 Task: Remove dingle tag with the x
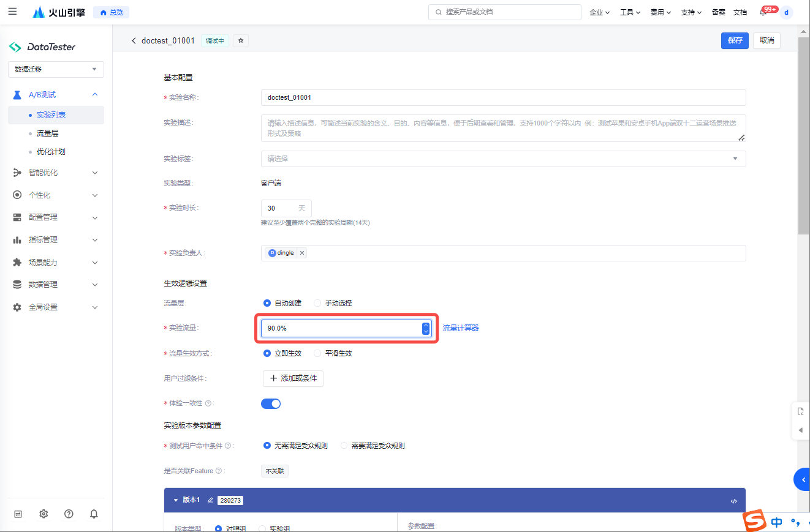pyautogui.click(x=302, y=253)
